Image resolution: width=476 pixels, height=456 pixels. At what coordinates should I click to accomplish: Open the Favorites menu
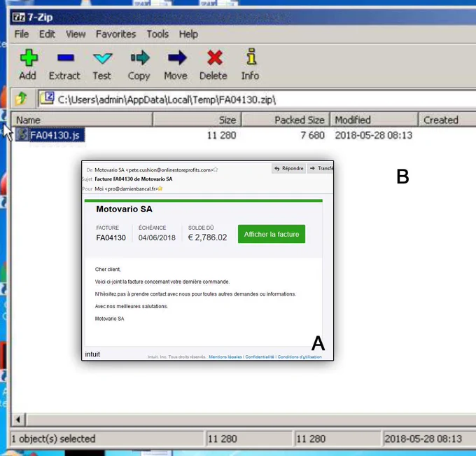click(115, 34)
